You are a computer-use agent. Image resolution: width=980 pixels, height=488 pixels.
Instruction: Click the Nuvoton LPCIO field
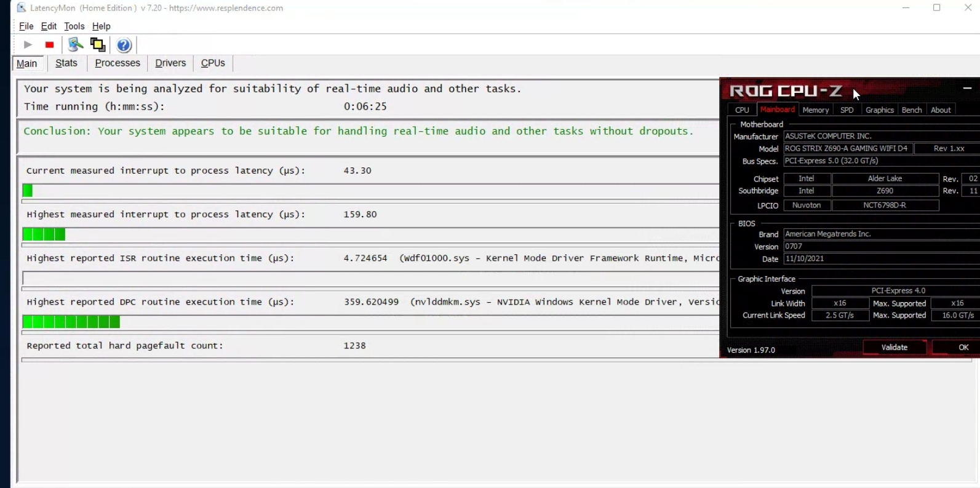pos(807,206)
